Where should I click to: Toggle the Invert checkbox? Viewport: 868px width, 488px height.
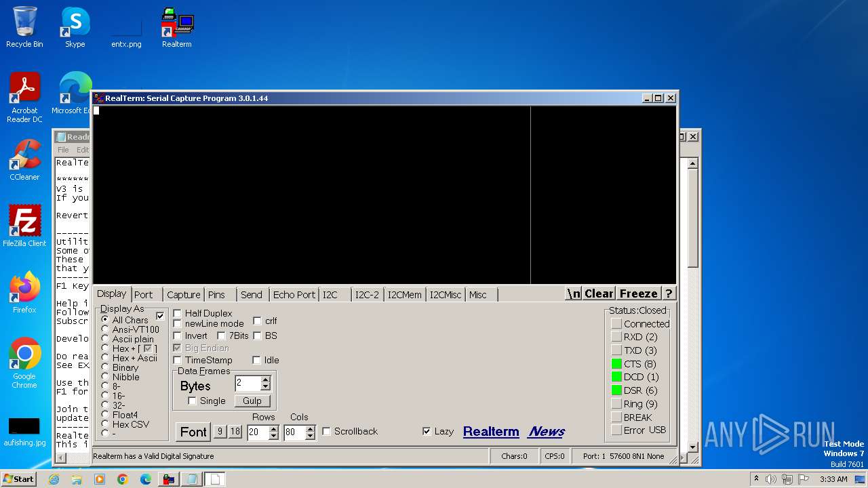tap(178, 335)
